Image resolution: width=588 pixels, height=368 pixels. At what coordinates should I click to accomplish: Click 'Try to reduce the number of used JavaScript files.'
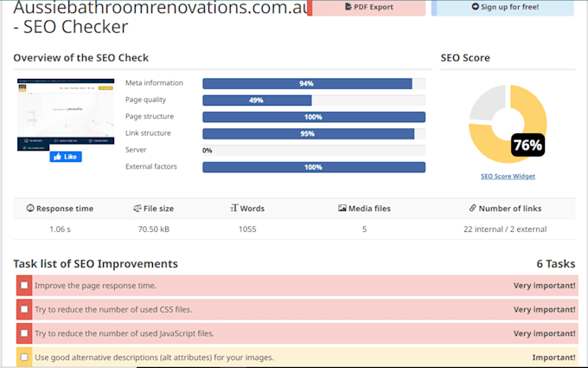pyautogui.click(x=125, y=333)
